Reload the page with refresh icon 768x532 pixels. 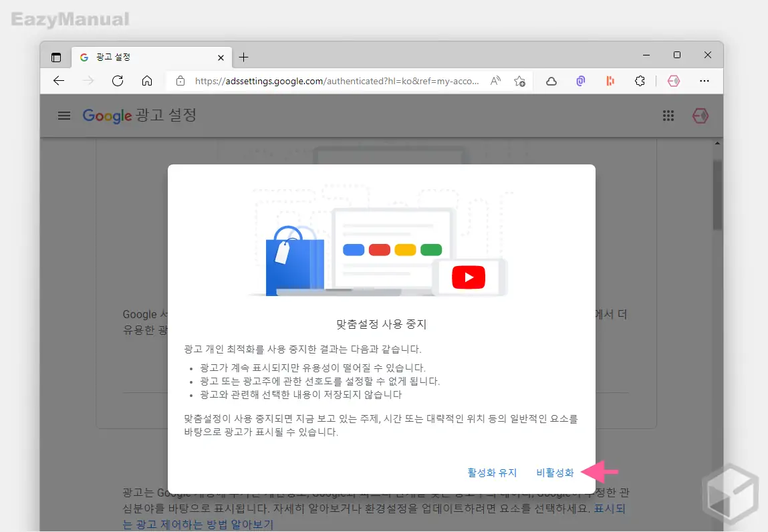tap(118, 81)
